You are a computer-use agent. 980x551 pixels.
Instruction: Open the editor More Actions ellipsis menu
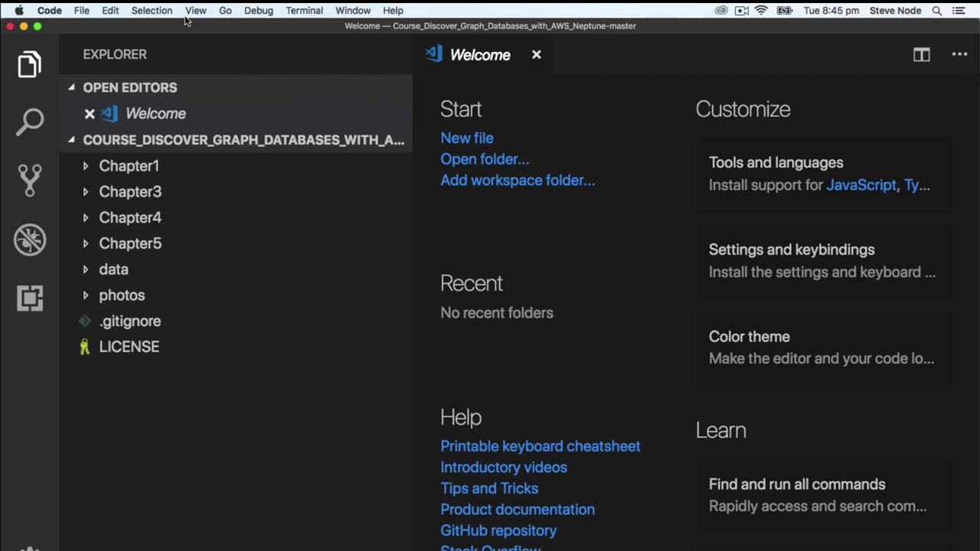pyautogui.click(x=959, y=54)
